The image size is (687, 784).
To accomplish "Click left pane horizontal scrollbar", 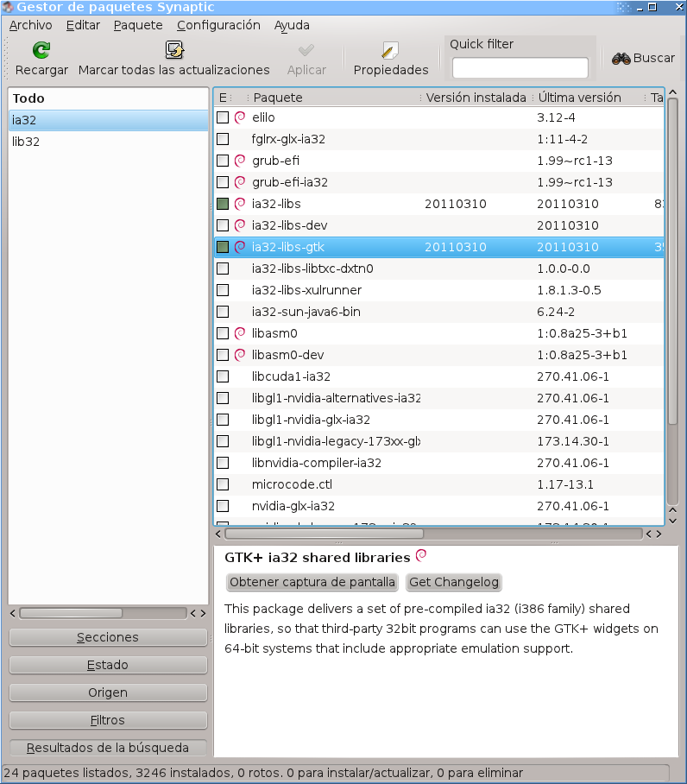I will (x=71, y=613).
